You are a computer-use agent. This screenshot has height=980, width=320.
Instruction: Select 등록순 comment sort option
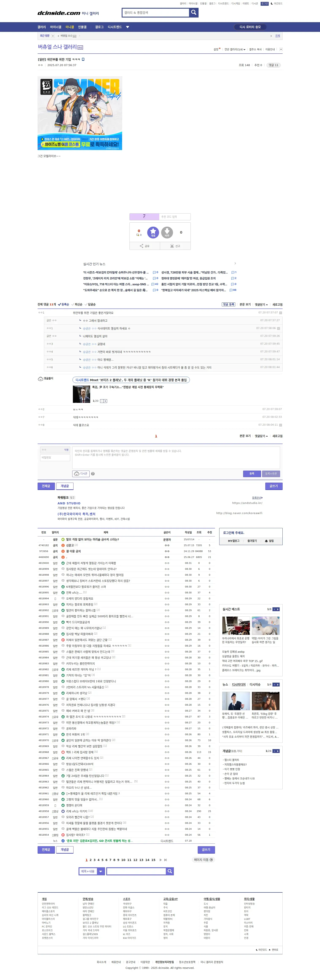coord(64,304)
